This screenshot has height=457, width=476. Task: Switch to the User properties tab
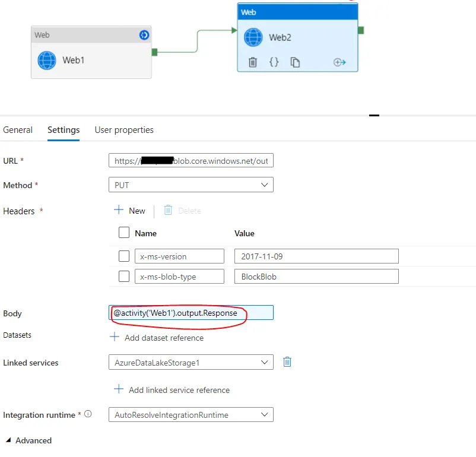[x=124, y=130]
